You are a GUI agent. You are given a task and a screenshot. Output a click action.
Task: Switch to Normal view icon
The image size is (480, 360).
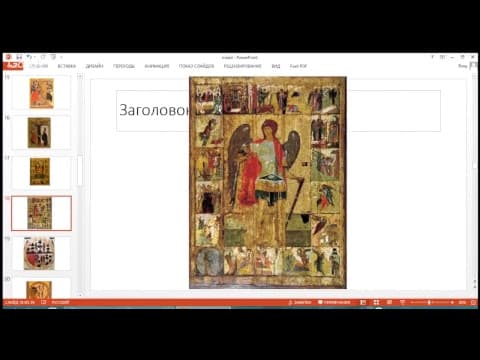(x=363, y=302)
